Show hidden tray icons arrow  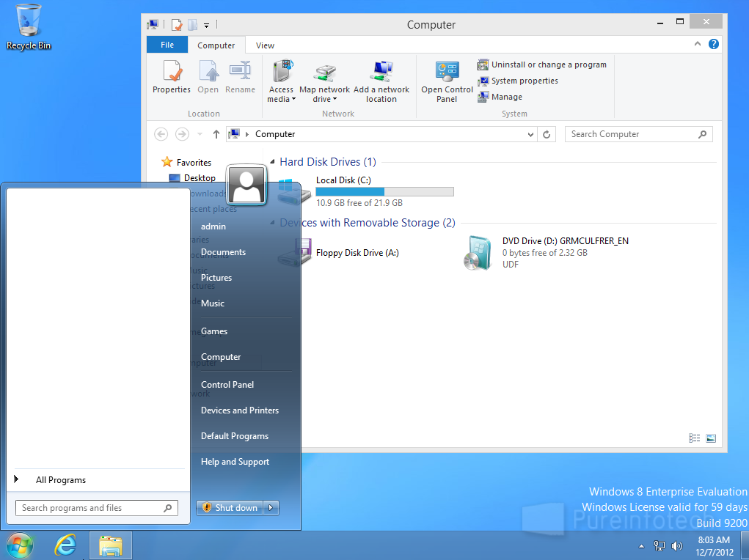[x=641, y=546]
